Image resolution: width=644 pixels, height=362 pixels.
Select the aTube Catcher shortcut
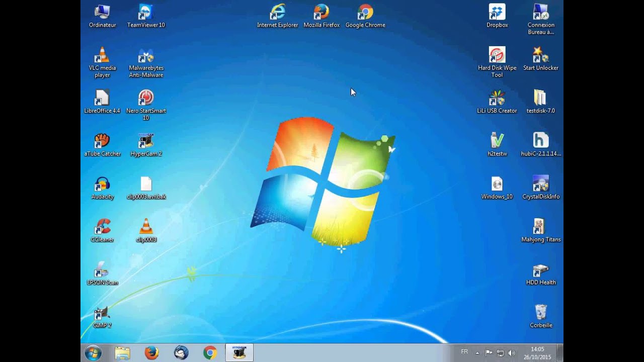102,145
